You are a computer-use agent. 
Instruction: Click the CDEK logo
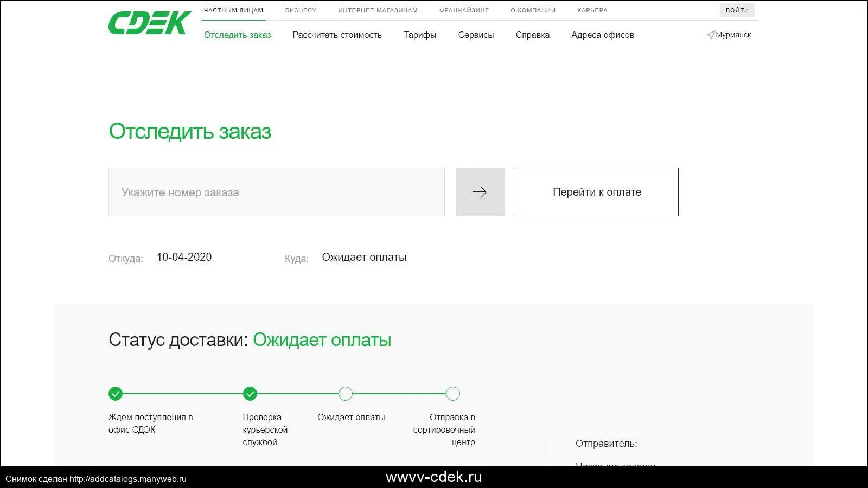tap(150, 23)
